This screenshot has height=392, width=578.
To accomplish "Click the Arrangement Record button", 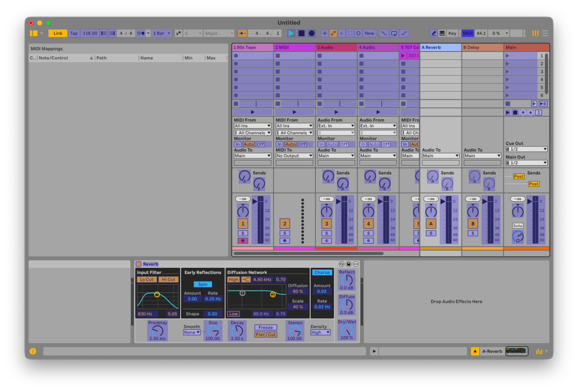I will click(312, 33).
